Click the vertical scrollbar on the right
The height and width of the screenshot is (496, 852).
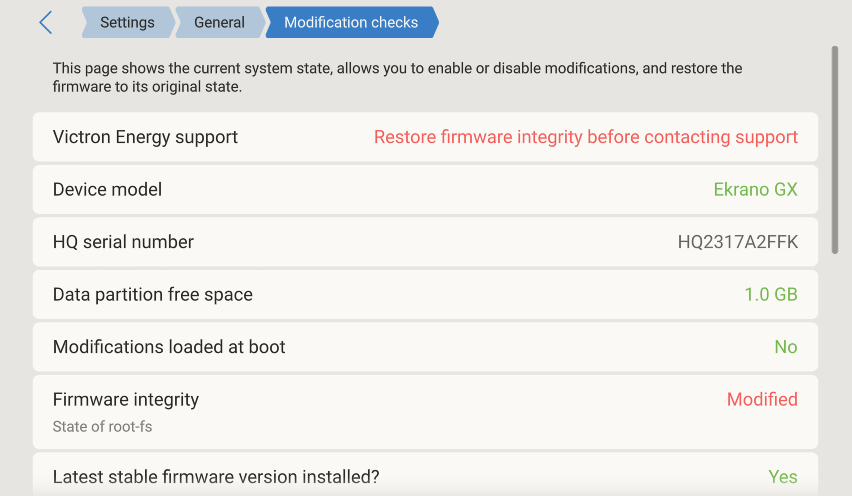coord(835,150)
